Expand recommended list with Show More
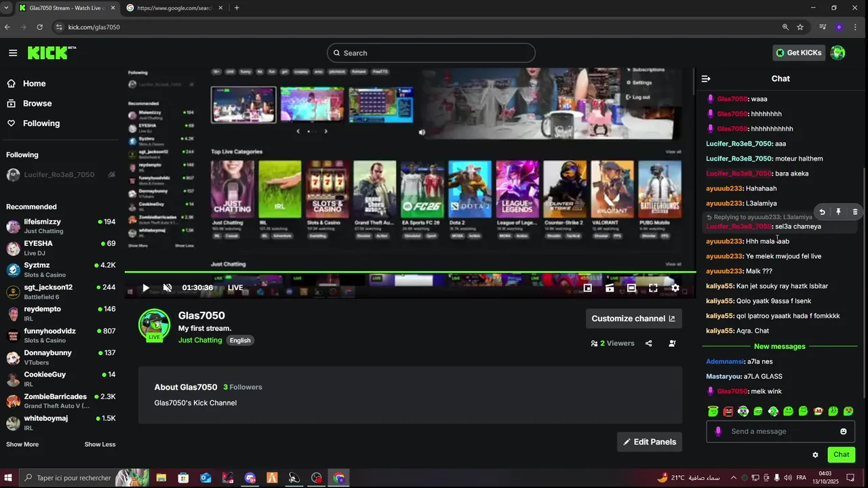The height and width of the screenshot is (488, 868). pos(22,445)
